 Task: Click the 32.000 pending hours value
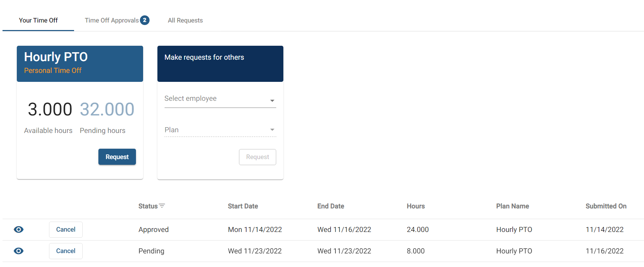click(107, 109)
